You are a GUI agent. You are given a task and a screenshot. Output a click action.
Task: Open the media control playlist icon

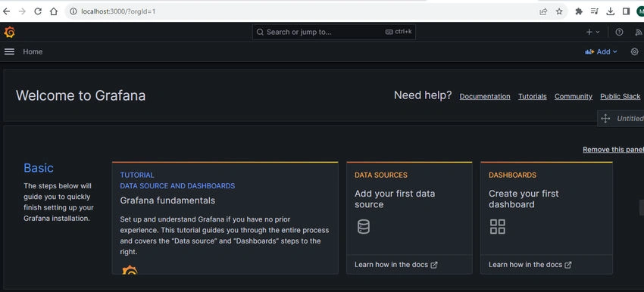[594, 11]
